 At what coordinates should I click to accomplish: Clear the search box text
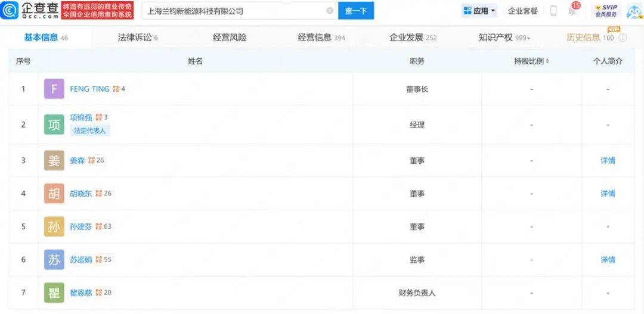330,11
